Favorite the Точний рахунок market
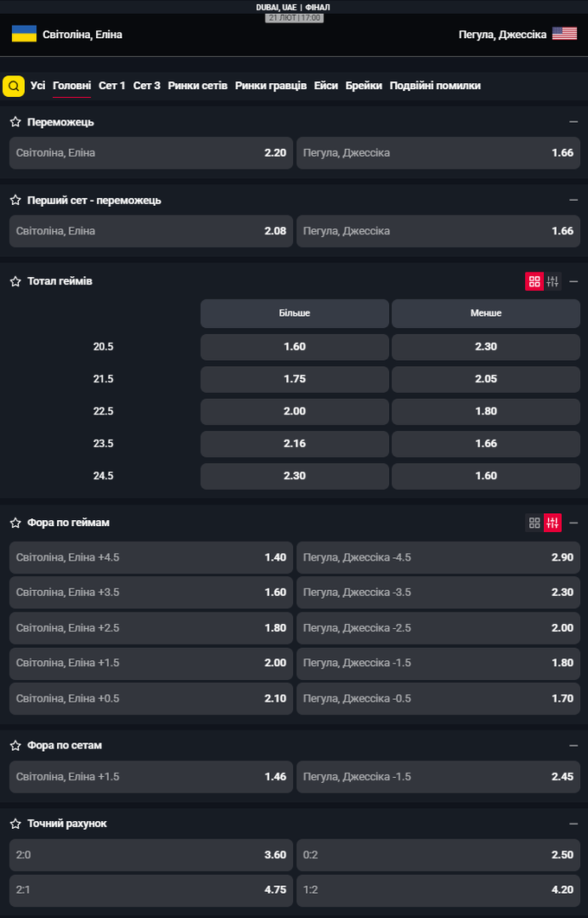 [x=16, y=824]
